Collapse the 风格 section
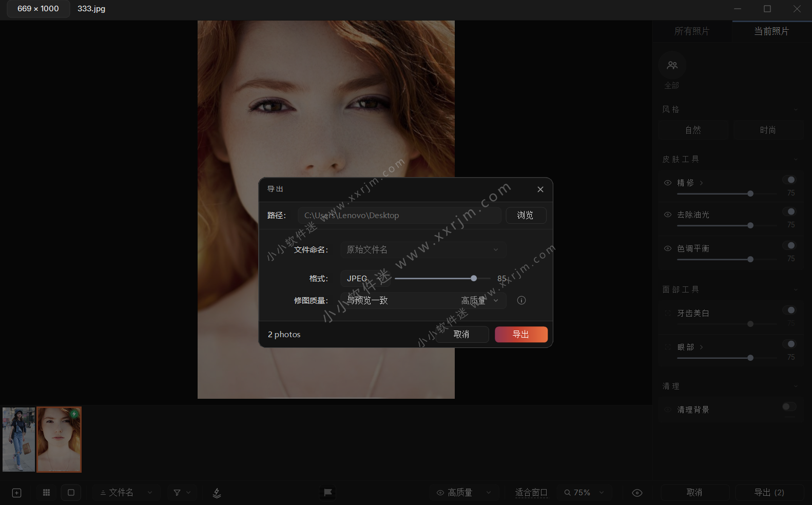 point(796,109)
